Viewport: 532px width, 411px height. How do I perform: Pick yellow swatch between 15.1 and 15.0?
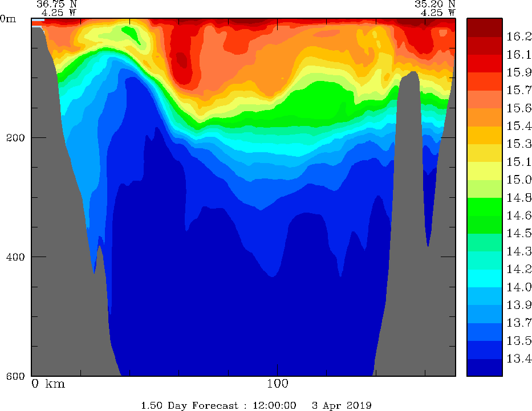pyautogui.click(x=485, y=171)
